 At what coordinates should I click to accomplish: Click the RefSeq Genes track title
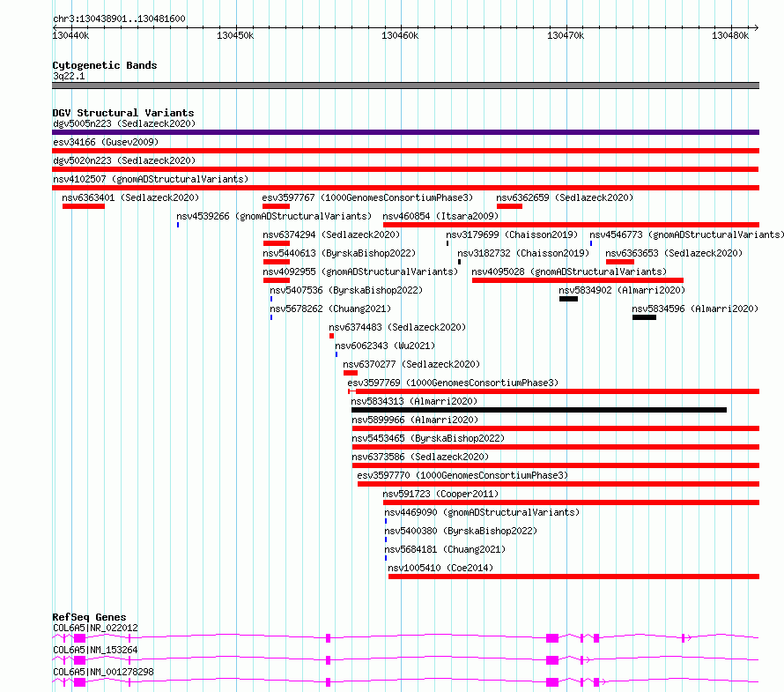(89, 617)
